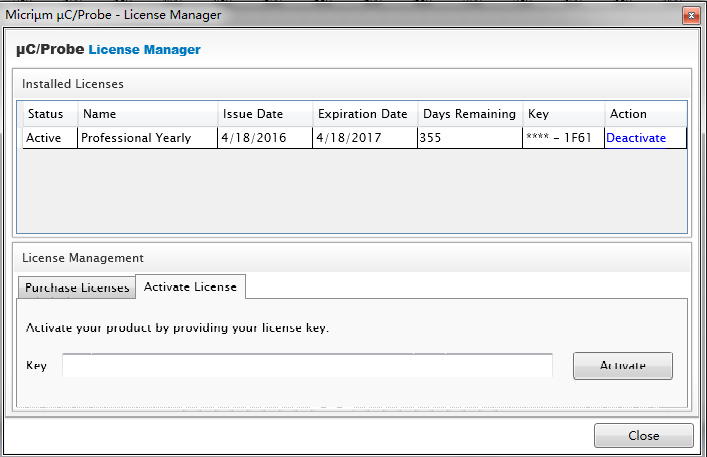
Task: Click the Installed Licenses section heading
Action: click(73, 84)
